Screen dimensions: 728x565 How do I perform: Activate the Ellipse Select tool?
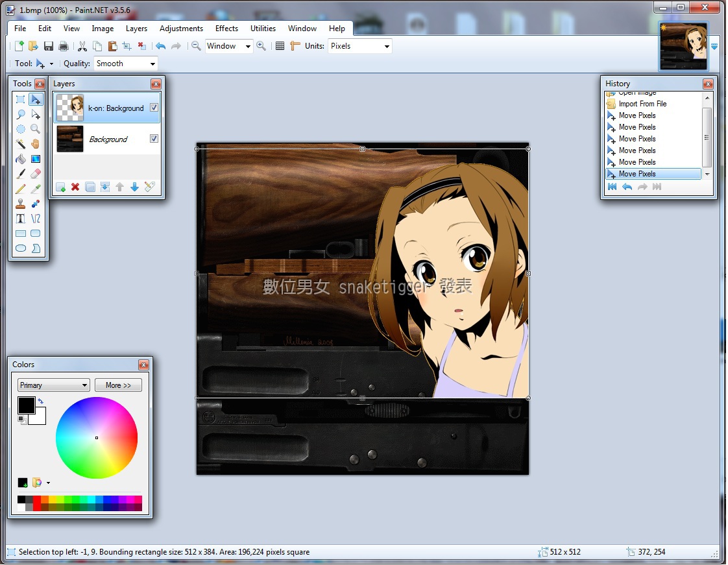click(x=20, y=129)
